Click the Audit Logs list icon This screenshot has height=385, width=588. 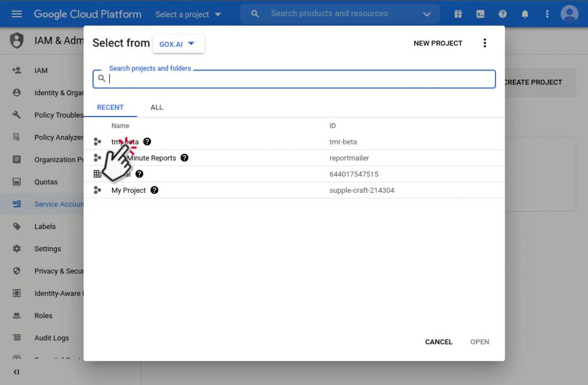tap(17, 338)
